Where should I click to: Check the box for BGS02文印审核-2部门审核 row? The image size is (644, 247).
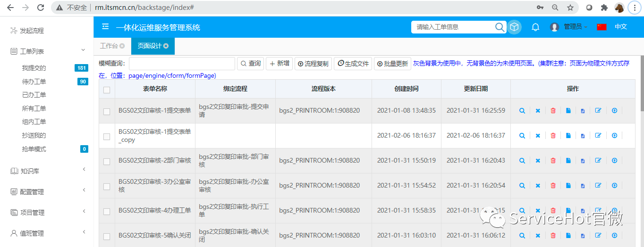(107, 161)
